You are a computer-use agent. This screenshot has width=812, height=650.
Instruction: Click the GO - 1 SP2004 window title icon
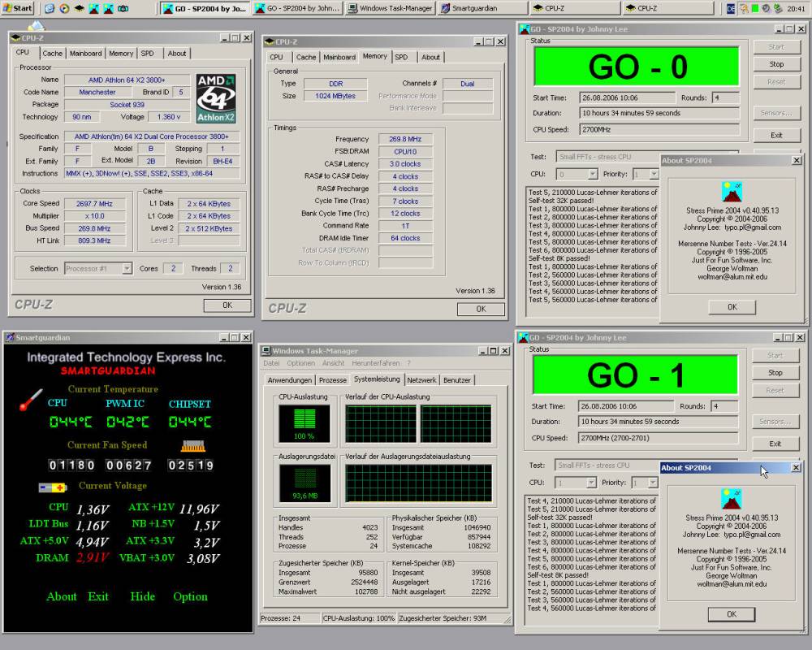[x=522, y=337]
